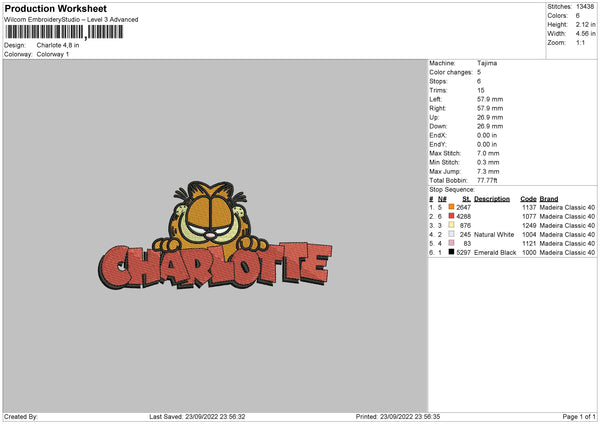Click the Page 1 of 1 label

click(579, 416)
